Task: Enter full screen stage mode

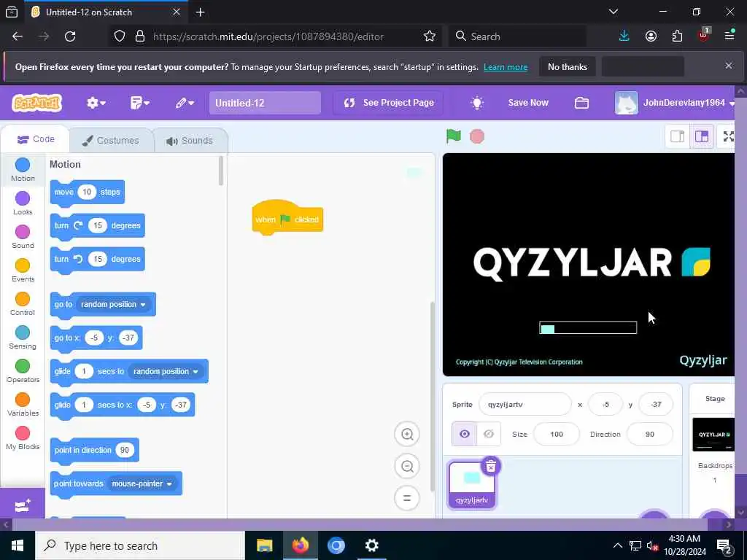Action: [x=728, y=136]
